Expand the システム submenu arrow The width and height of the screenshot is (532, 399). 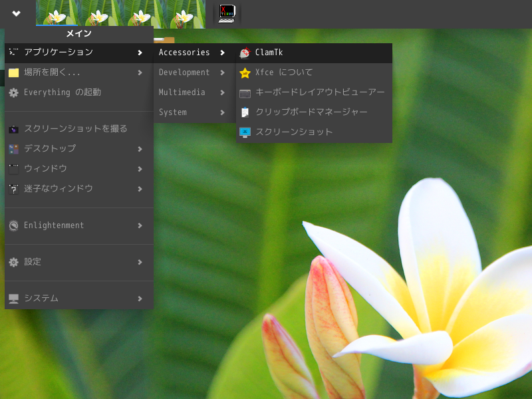[x=140, y=299]
